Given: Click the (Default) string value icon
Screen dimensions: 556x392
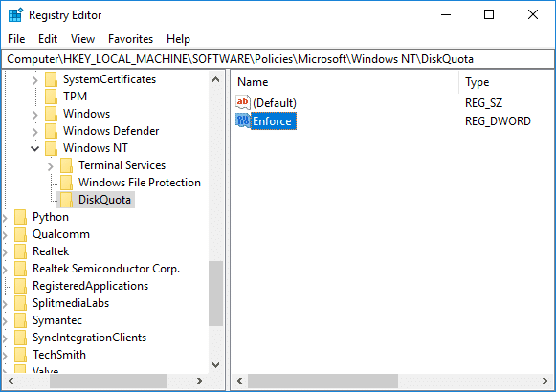Looking at the screenshot, I should 243,102.
